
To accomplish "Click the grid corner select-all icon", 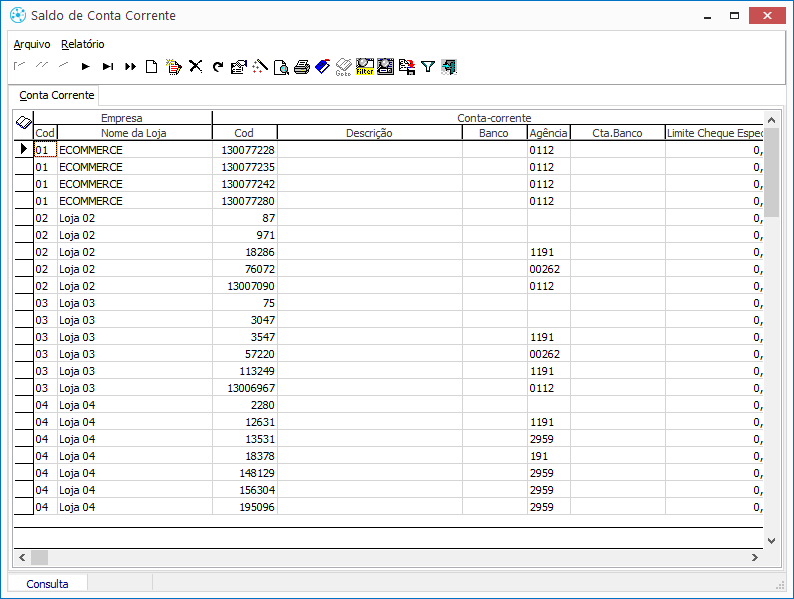I will coord(23,123).
